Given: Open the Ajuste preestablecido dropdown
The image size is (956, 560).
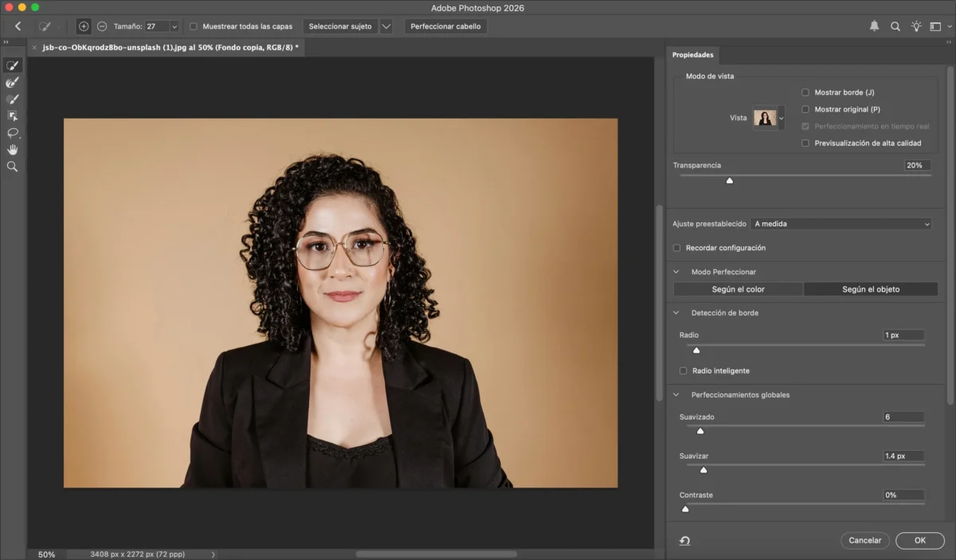Looking at the screenshot, I should pos(841,224).
